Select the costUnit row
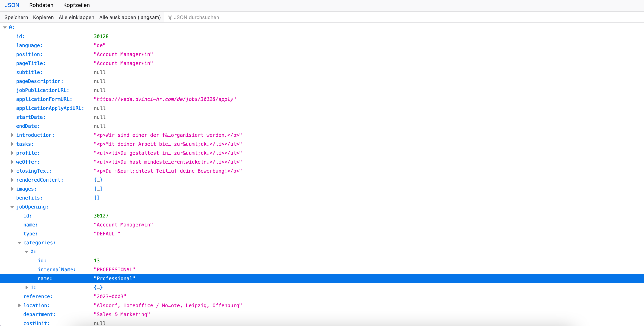644x326 pixels. pyautogui.click(x=322, y=324)
